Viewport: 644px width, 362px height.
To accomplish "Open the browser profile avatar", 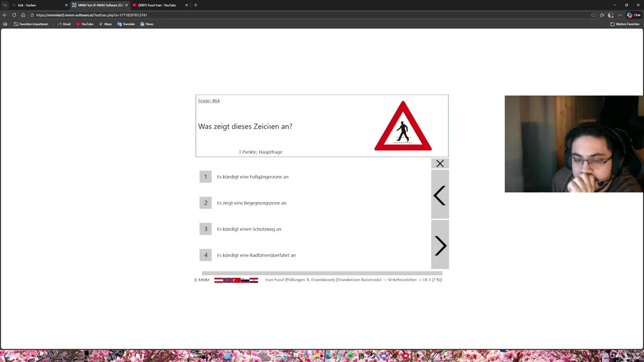I will tap(611, 15).
